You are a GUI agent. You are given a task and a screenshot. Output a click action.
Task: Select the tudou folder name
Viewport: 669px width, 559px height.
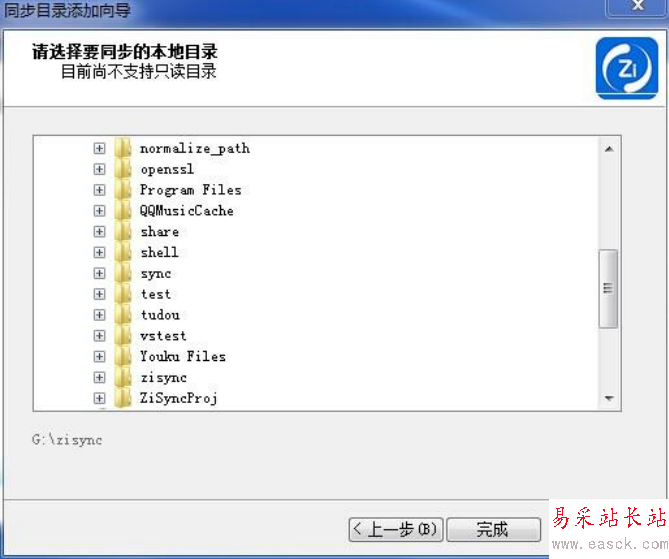[160, 315]
